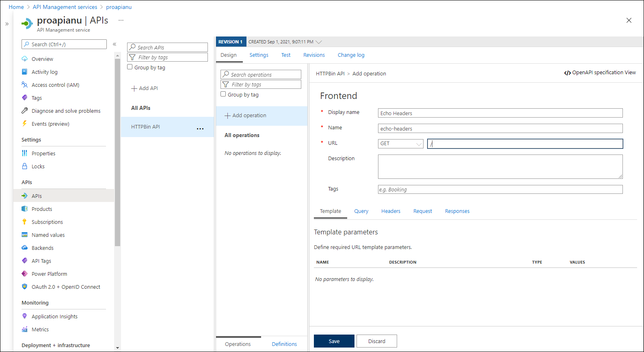
Task: Click the Events (preview) lightning icon
Action: [x=24, y=124]
